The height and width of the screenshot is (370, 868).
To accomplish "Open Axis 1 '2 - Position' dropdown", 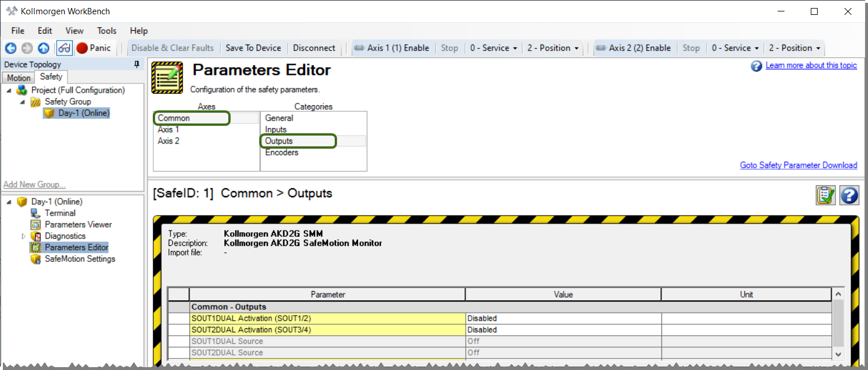I will (x=553, y=48).
